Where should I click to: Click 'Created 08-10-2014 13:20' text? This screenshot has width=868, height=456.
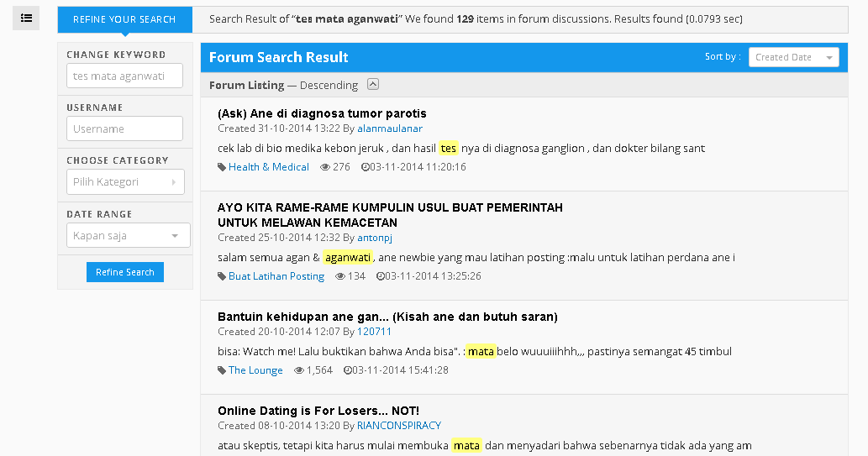point(278,426)
